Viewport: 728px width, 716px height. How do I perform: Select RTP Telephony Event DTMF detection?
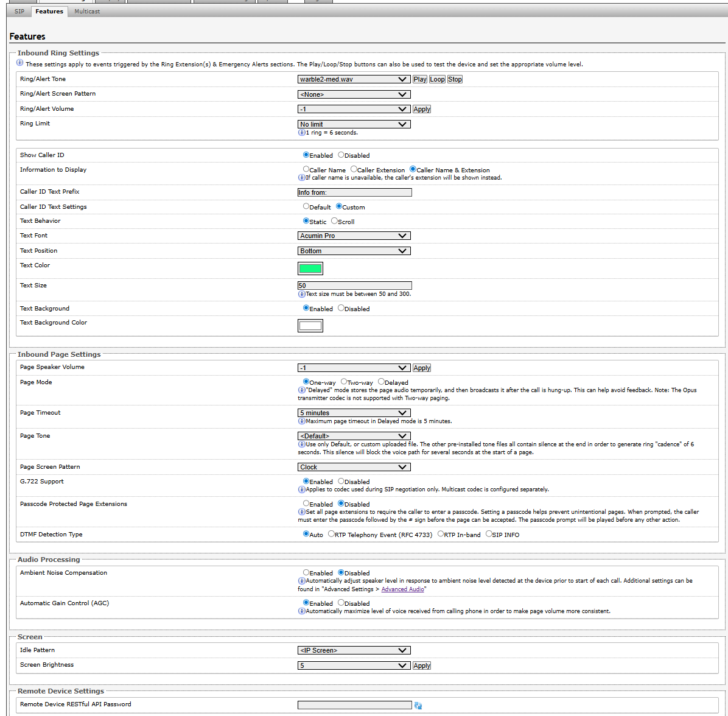[332, 534]
